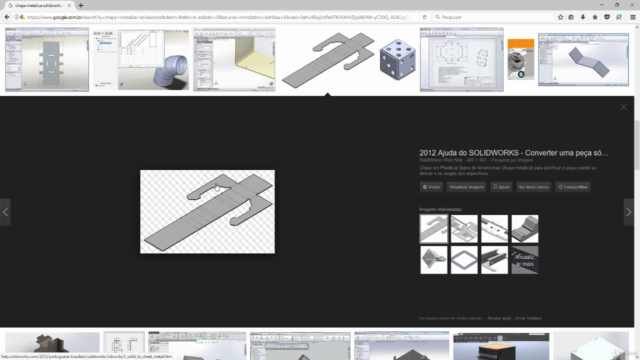The height and width of the screenshot is (360, 640).
Task: Show the next image with the right arrow
Action: [x=629, y=212]
